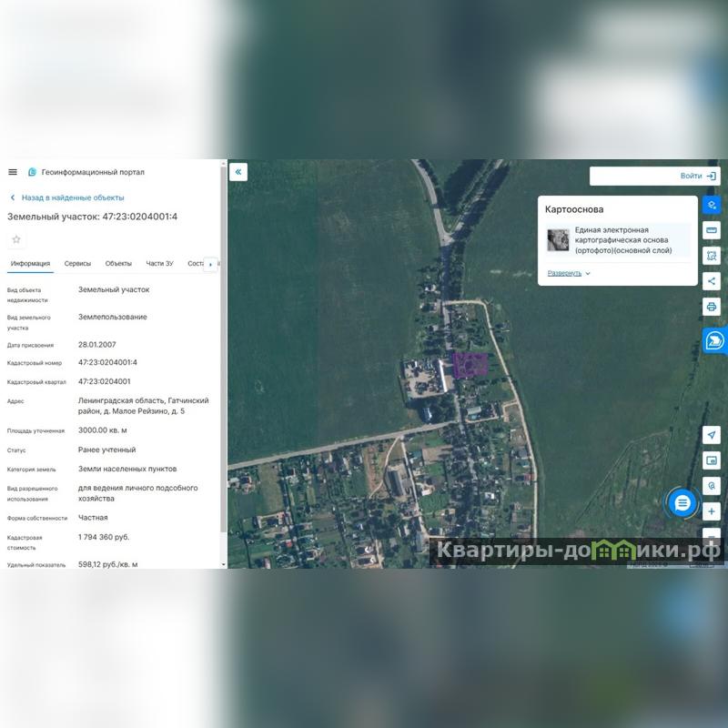Zoom in on the map
Screen dimensions: 728x728
tap(712, 511)
